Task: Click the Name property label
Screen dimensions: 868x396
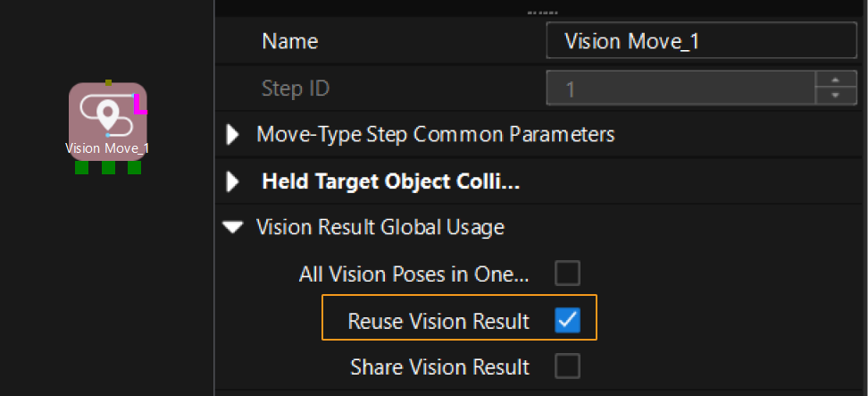Action: [289, 42]
